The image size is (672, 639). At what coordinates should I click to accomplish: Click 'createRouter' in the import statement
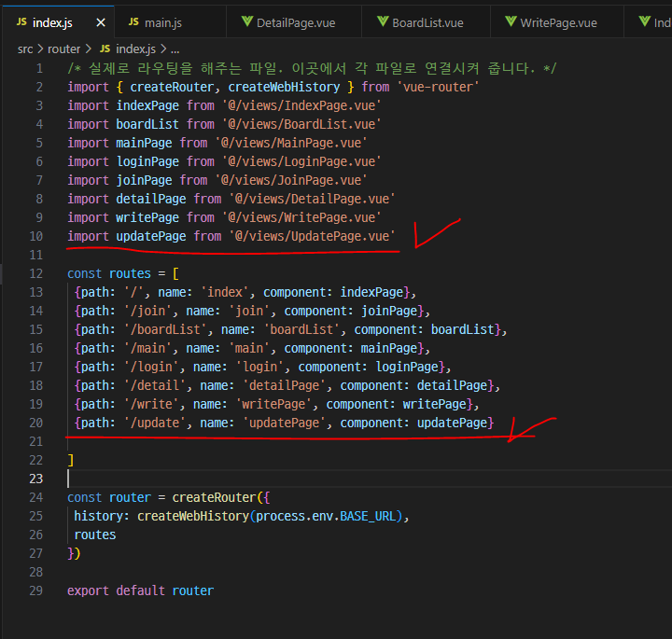(x=172, y=87)
